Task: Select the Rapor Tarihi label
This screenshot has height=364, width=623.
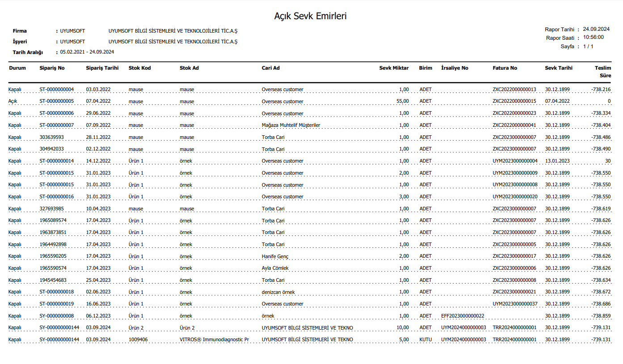Action: [559, 29]
